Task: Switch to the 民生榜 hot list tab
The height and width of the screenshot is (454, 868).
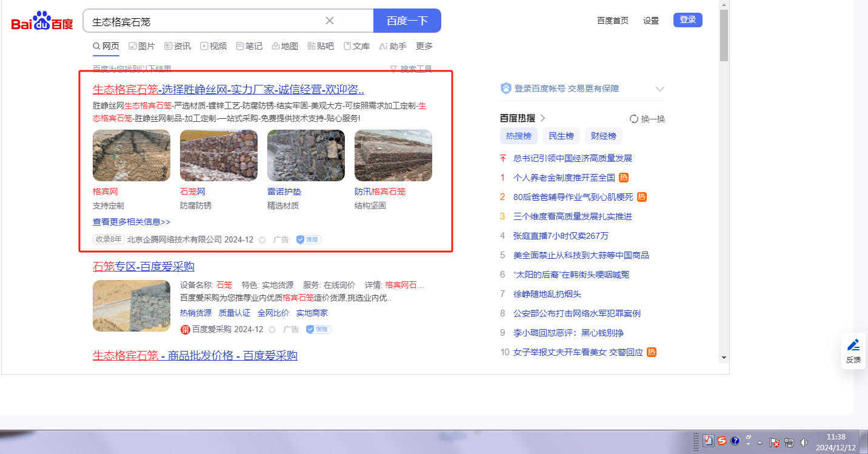Action: (561, 136)
